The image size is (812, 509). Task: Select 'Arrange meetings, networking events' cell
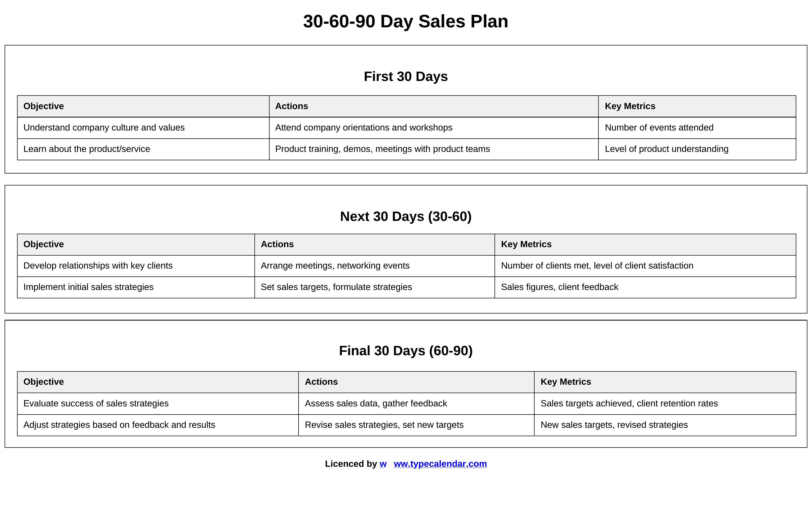point(375,266)
